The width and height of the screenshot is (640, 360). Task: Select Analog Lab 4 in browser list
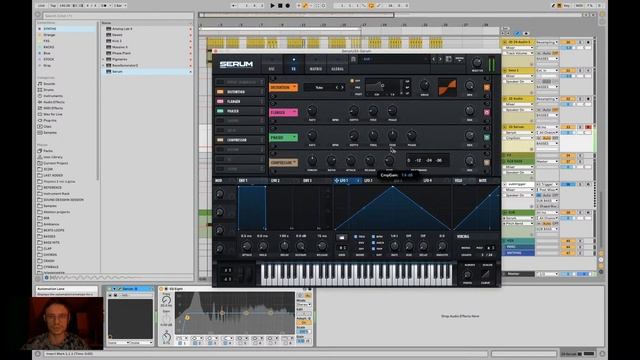click(122, 29)
